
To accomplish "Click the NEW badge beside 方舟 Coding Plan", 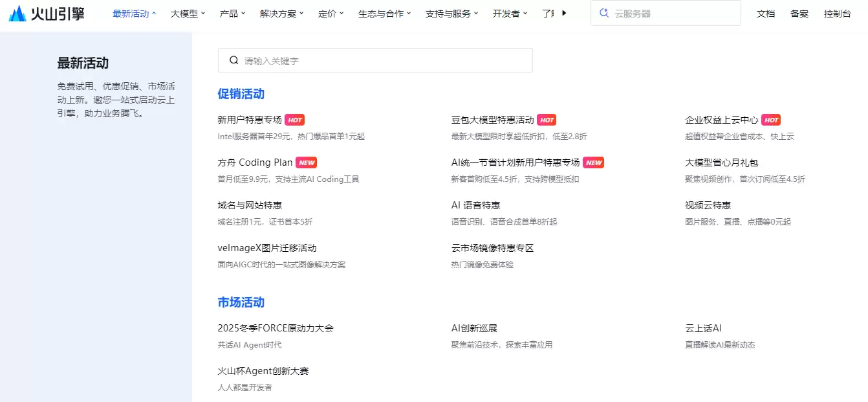I will coord(307,162).
